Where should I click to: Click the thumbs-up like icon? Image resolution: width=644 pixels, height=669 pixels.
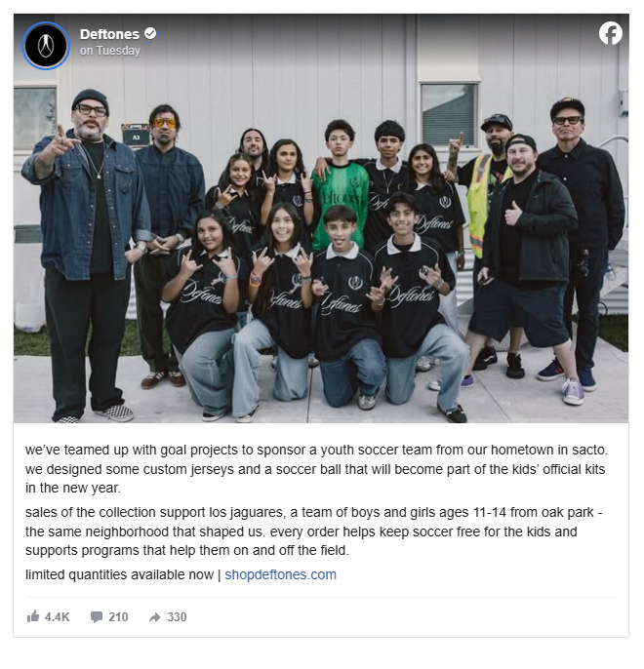(x=33, y=616)
